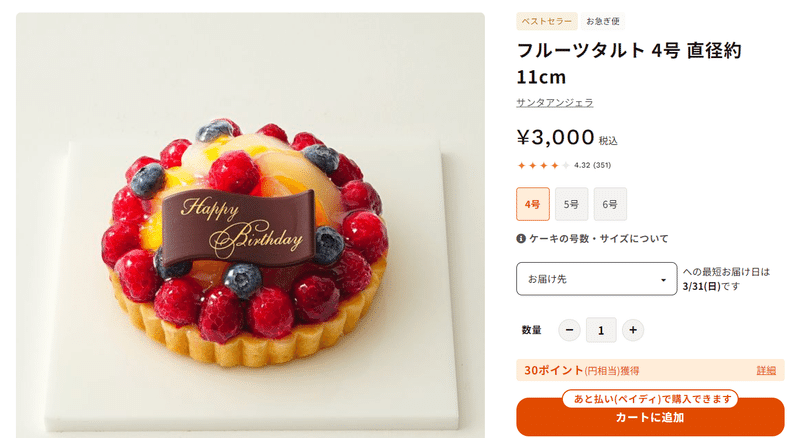Click the info icon beside ケーキの号数
800x438 pixels.
(521, 238)
